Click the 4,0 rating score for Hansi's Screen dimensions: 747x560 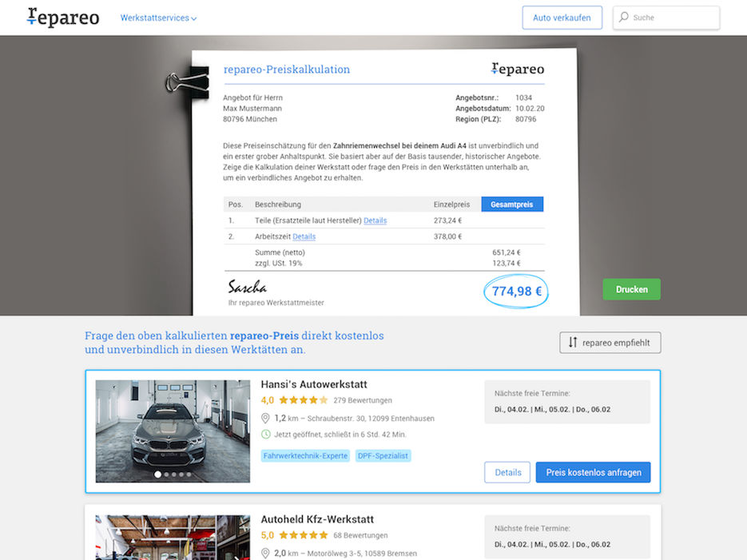[268, 400]
